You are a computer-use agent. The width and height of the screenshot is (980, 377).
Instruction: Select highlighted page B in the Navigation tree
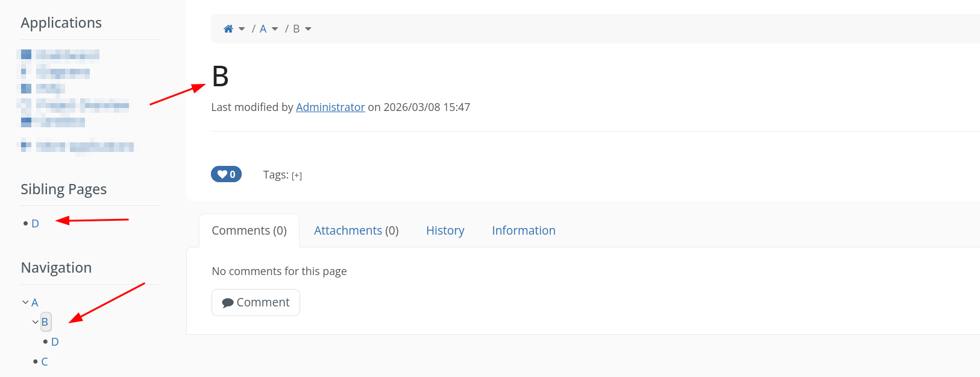pyautogui.click(x=45, y=322)
